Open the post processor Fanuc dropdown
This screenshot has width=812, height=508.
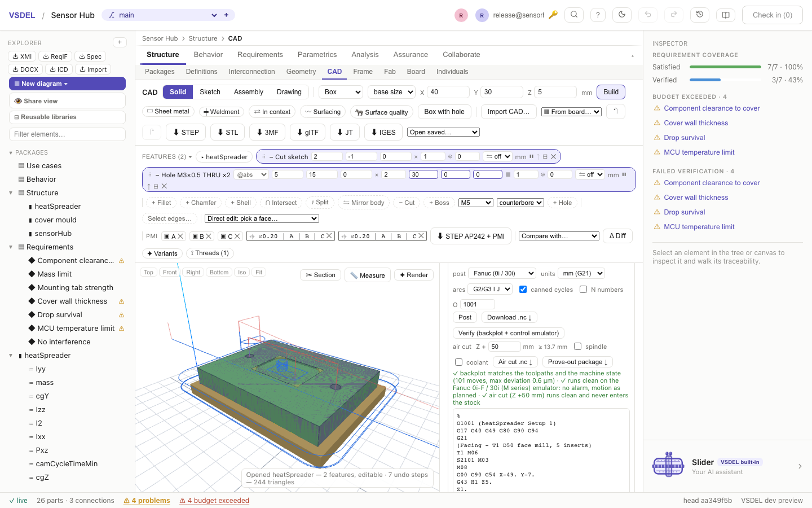click(x=502, y=273)
